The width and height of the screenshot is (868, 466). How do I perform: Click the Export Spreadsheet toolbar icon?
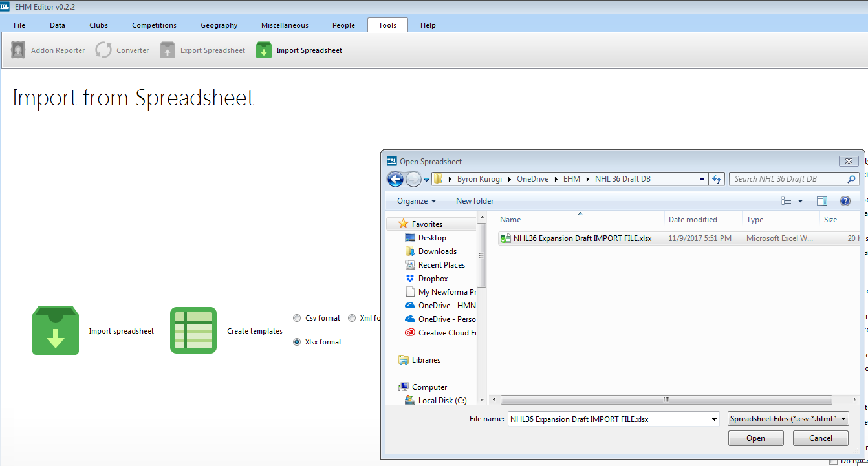click(168, 50)
